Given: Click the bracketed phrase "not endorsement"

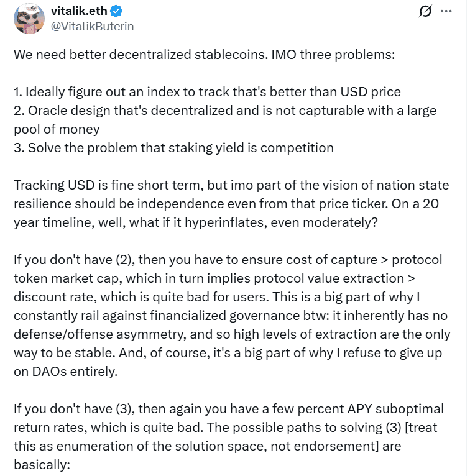Looking at the screenshot, I should pyautogui.click(x=338, y=446).
